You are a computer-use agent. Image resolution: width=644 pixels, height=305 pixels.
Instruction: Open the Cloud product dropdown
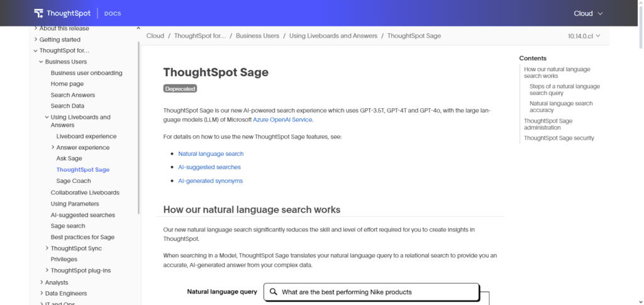coord(588,13)
